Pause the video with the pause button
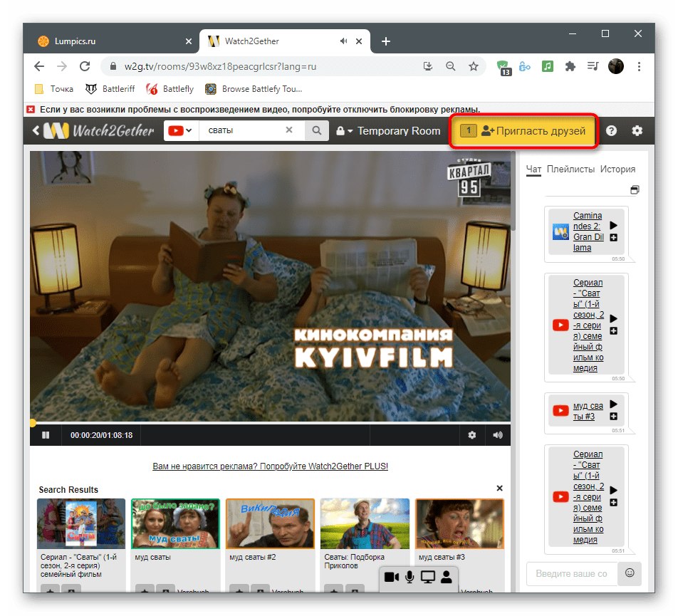This screenshot has width=678, height=616. pyautogui.click(x=46, y=435)
